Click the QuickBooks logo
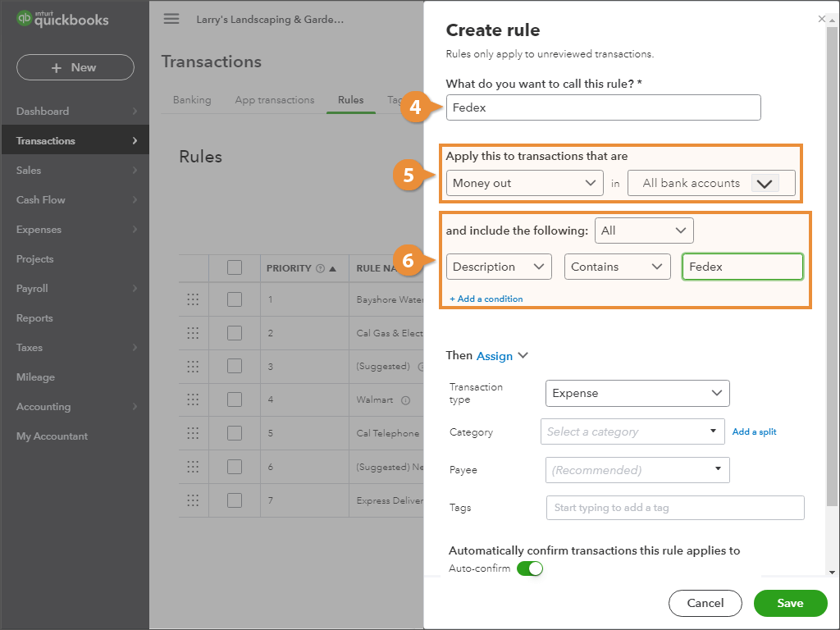The image size is (840, 630). (x=62, y=19)
